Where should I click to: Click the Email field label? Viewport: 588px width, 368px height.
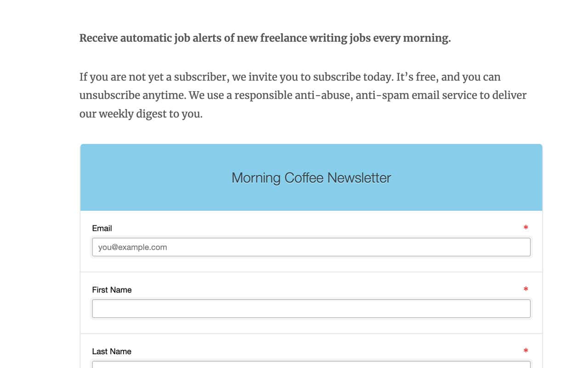tap(102, 228)
